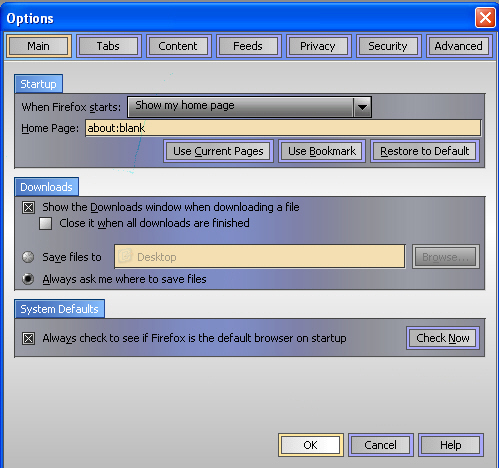Click the Check Now button
Image resolution: width=499 pixels, height=468 pixels.
[x=443, y=338]
